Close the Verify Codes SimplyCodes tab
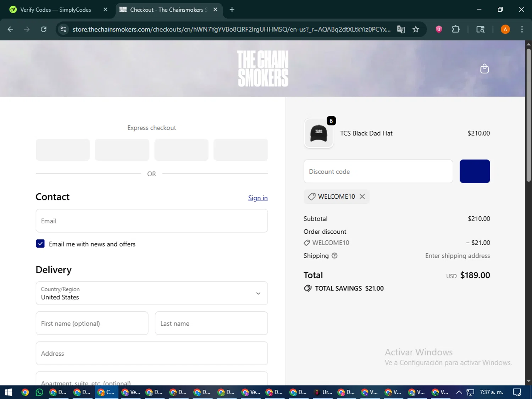The width and height of the screenshot is (532, 399). tap(105, 10)
